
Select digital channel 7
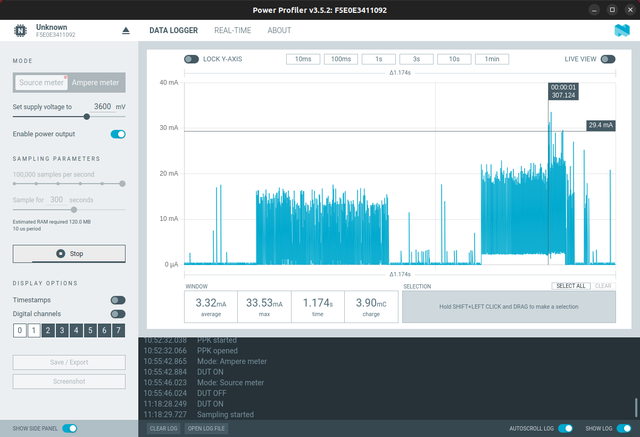[x=117, y=330]
